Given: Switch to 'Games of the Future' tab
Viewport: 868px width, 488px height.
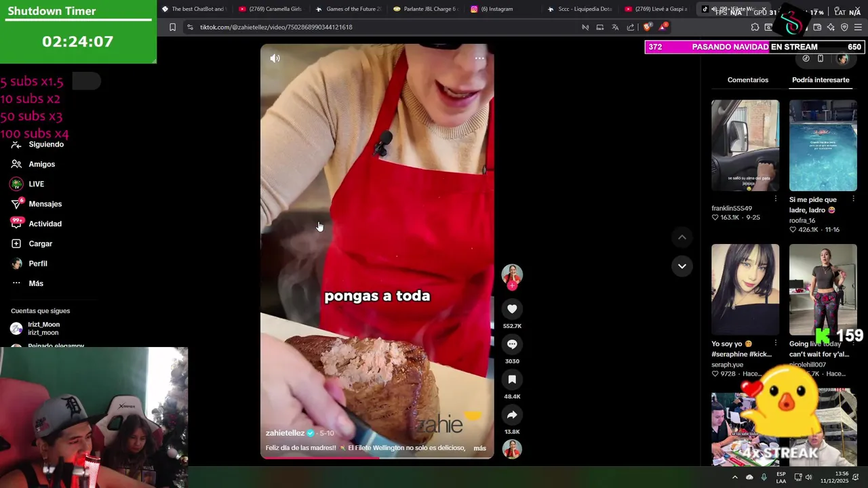Looking at the screenshot, I should (x=349, y=9).
